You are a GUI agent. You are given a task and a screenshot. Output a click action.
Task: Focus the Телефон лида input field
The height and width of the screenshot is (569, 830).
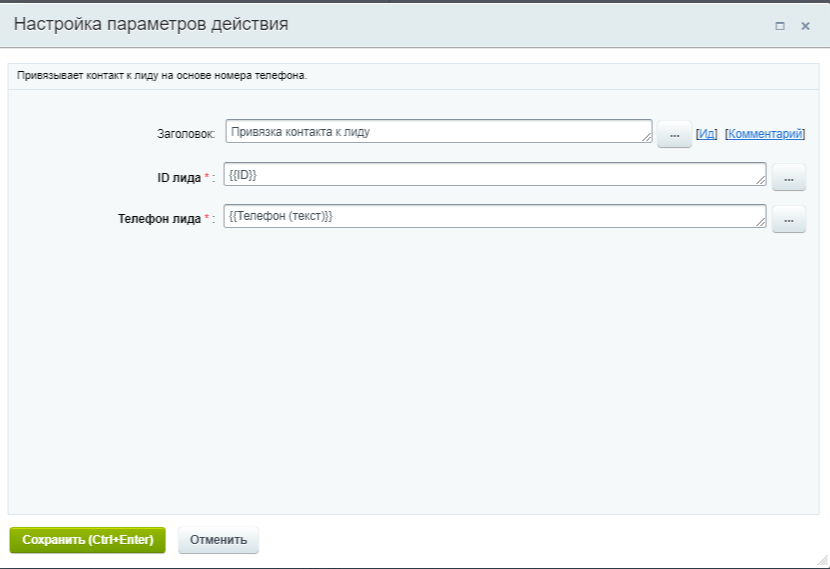pos(494,217)
